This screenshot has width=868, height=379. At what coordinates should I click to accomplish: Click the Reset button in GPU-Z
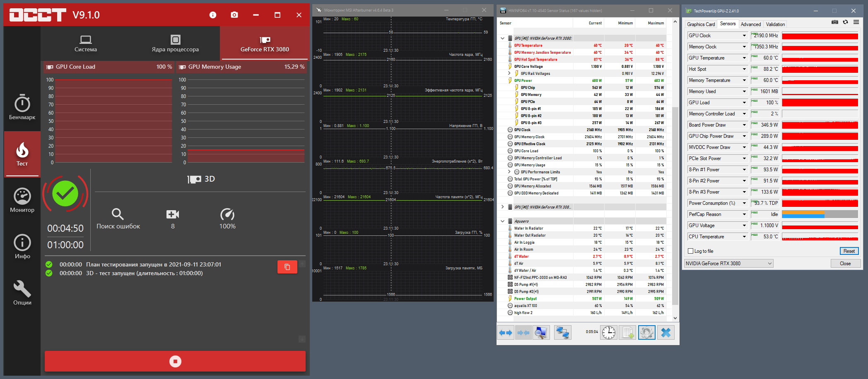click(849, 251)
